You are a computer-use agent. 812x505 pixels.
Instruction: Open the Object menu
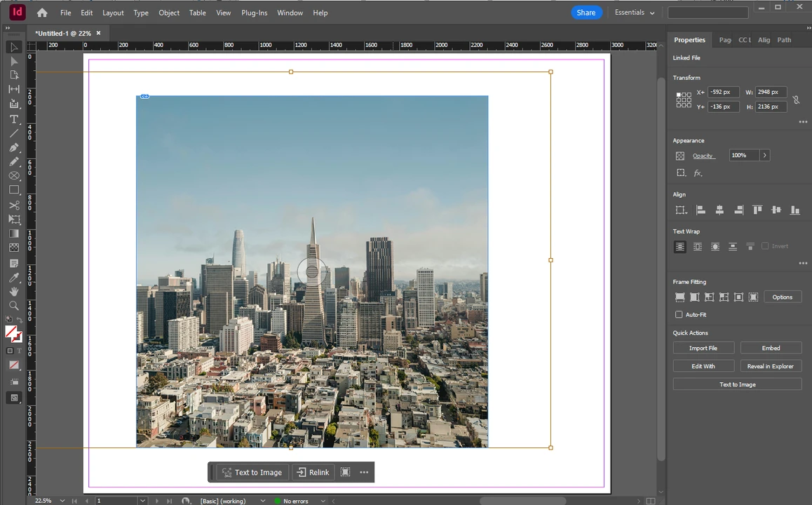169,13
